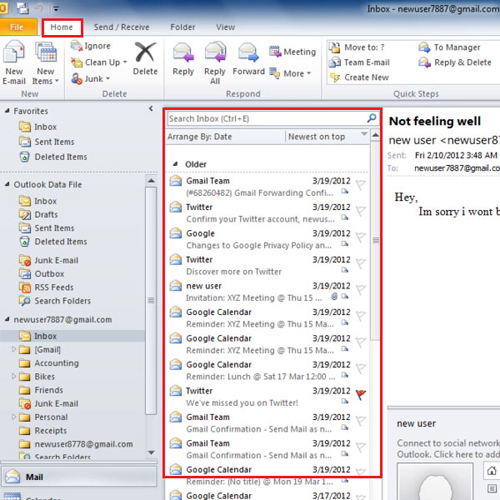The image size is (500, 500).
Task: Switch to Mail navigation button
Action: (79, 477)
